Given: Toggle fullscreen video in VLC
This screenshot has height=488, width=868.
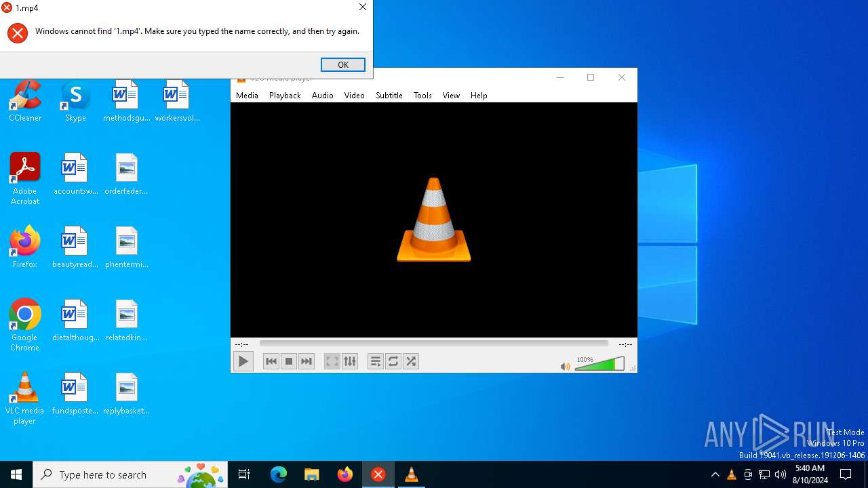Looking at the screenshot, I should (332, 361).
